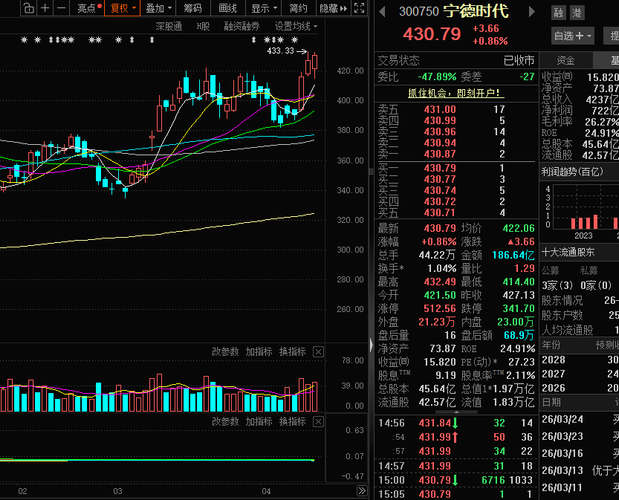Click the 融 margin badge
Image resolution: width=619 pixels, height=500 pixels.
click(558, 13)
